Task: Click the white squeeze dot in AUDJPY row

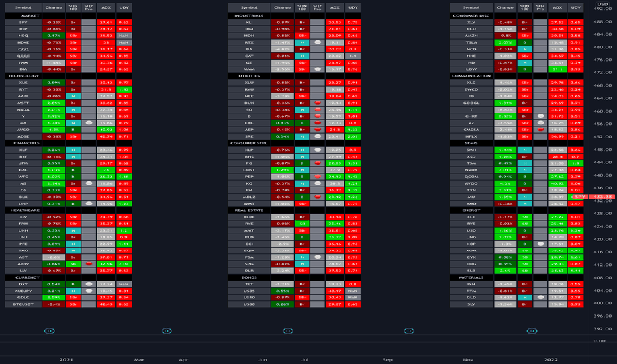Action: tap(89, 291)
